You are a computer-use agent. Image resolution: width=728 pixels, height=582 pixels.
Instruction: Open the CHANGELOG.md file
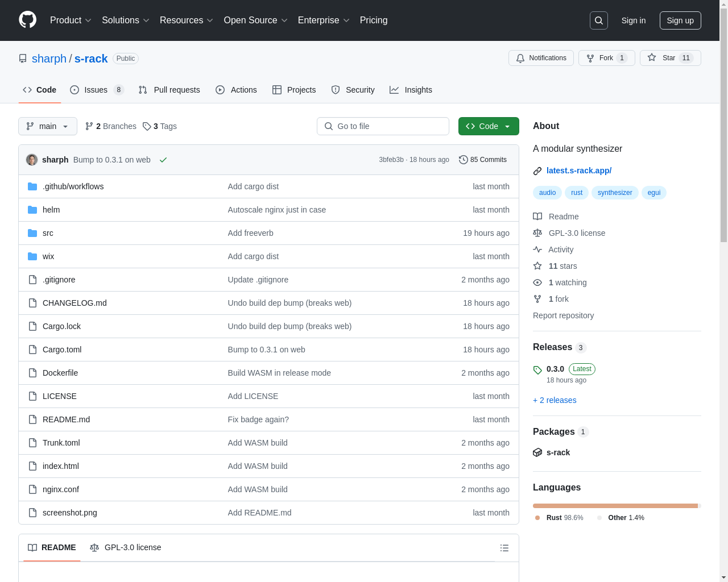click(x=75, y=303)
